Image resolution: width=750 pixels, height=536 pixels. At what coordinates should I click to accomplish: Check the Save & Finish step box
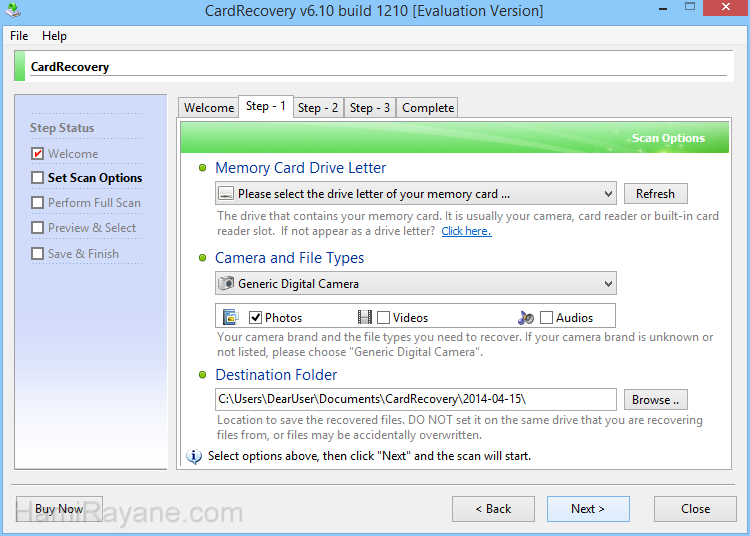point(37,253)
